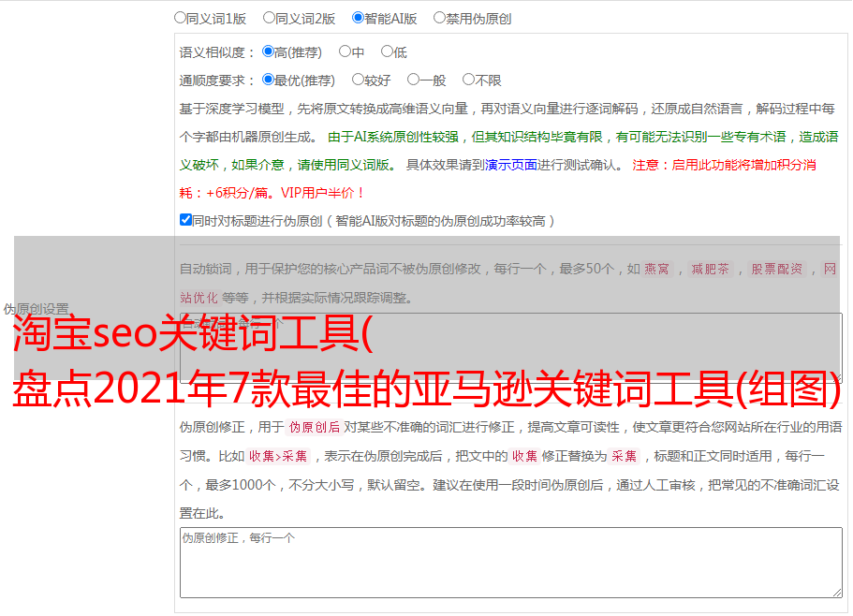Click the 通顺度要求 label

(x=217, y=81)
